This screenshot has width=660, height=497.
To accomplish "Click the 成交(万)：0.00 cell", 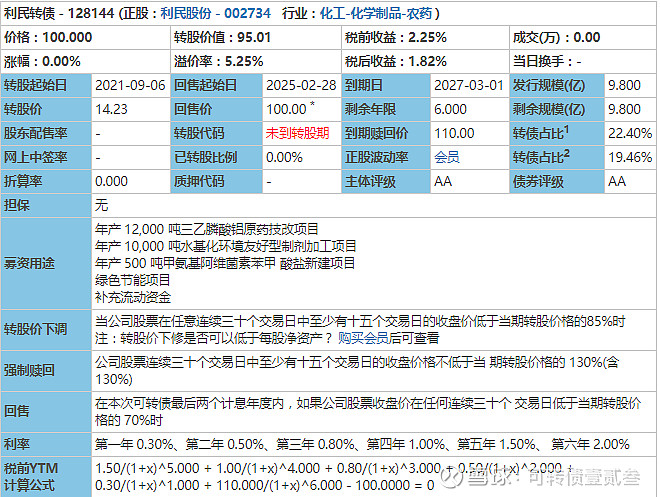I will (x=583, y=37).
